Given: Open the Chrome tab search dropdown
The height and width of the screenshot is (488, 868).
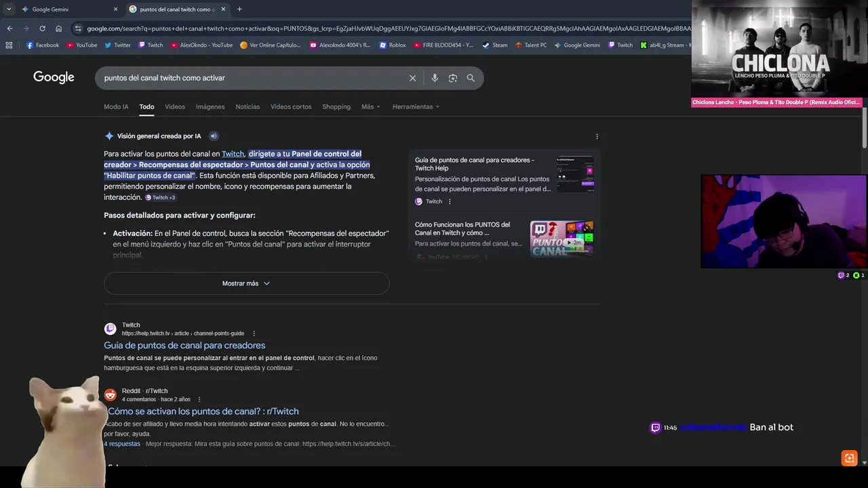Looking at the screenshot, I should (x=9, y=9).
